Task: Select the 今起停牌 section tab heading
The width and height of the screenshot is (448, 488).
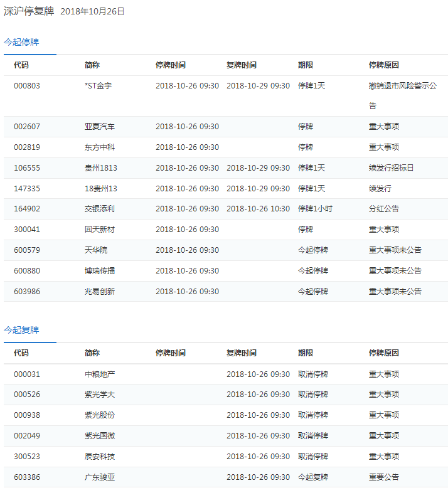Action: point(21,42)
